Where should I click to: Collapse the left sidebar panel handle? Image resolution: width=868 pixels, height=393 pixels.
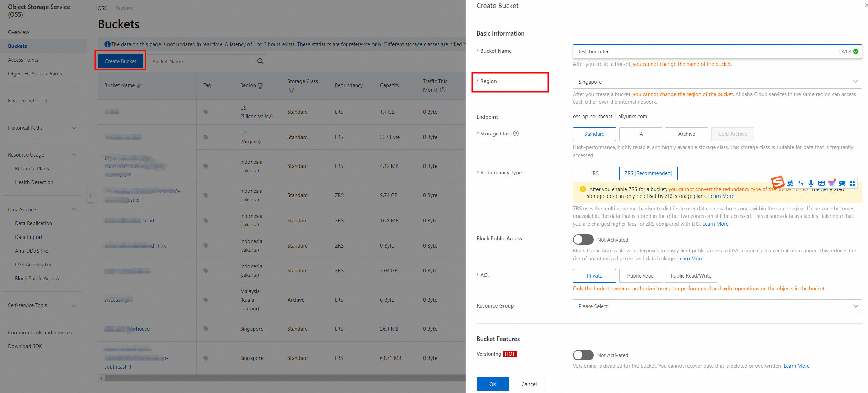(x=90, y=195)
